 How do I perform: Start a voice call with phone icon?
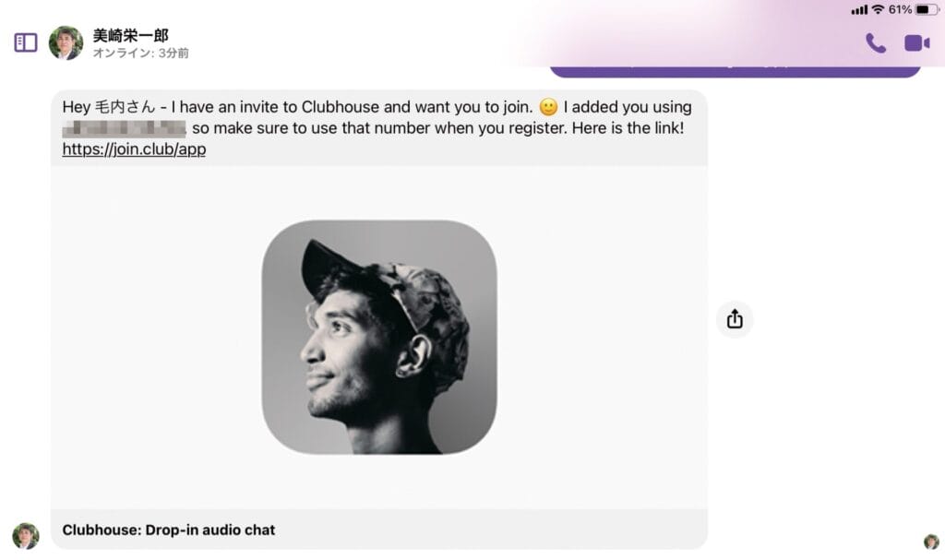pos(876,43)
